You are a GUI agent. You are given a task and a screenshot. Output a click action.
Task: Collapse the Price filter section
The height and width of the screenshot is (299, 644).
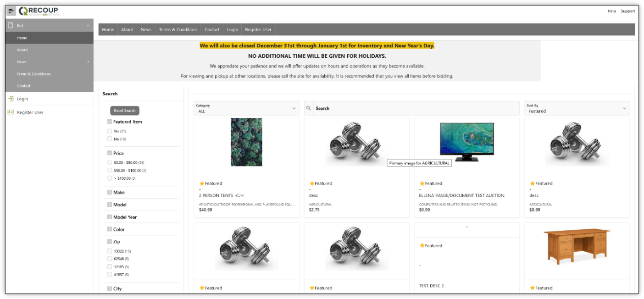click(x=110, y=153)
